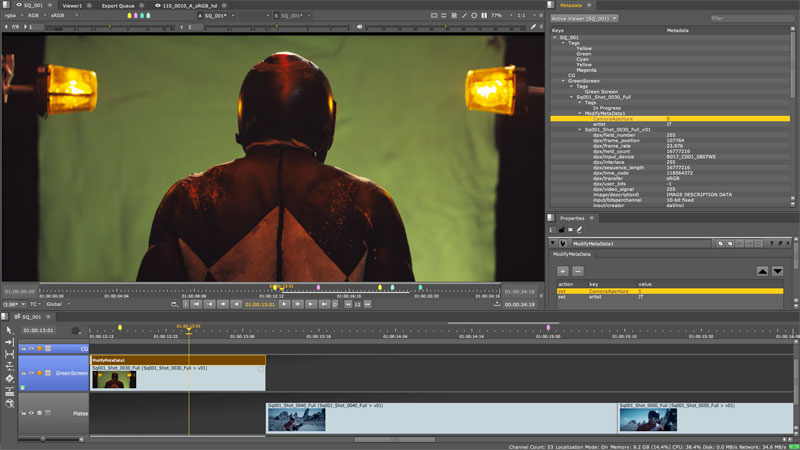
Task: Select the Sq001_Shot_0040_Full clip thumbnail
Action: pos(296,420)
